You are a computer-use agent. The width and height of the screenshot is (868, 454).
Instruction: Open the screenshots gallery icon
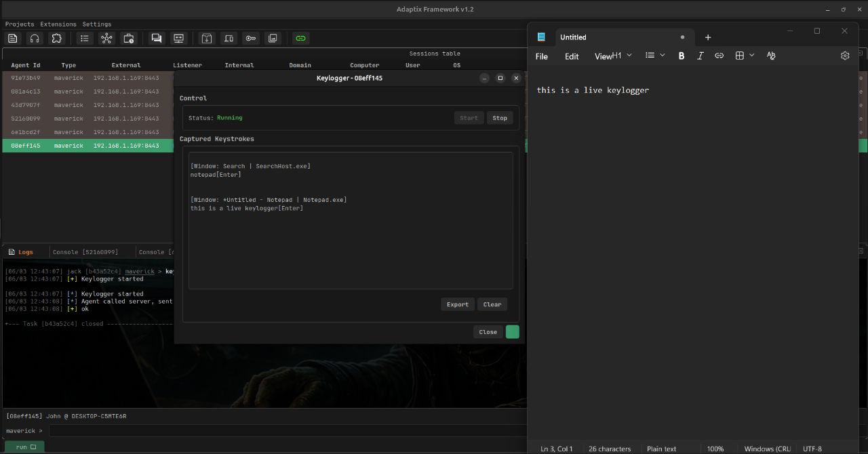click(273, 39)
